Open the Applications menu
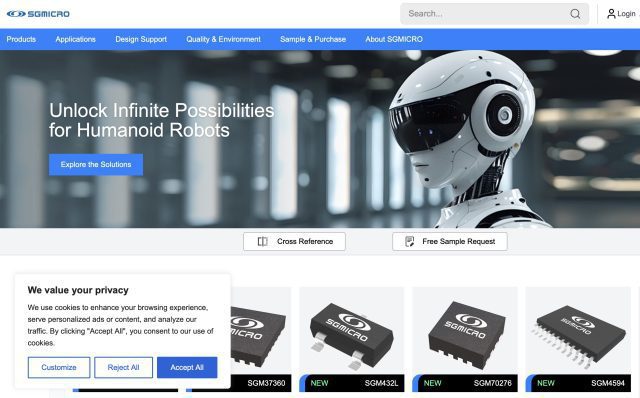This screenshot has width=640, height=398. click(x=76, y=39)
